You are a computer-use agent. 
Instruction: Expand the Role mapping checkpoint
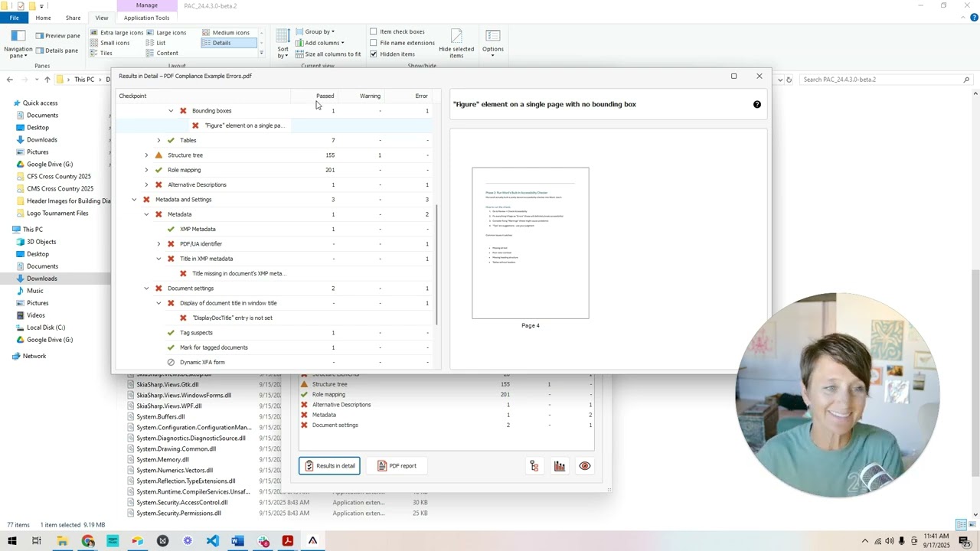[146, 170]
